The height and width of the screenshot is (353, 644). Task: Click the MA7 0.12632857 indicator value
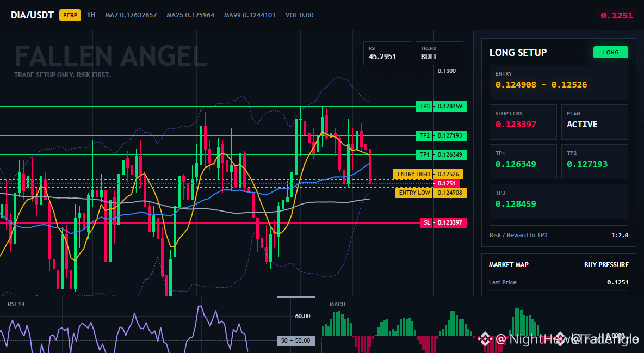click(x=131, y=15)
